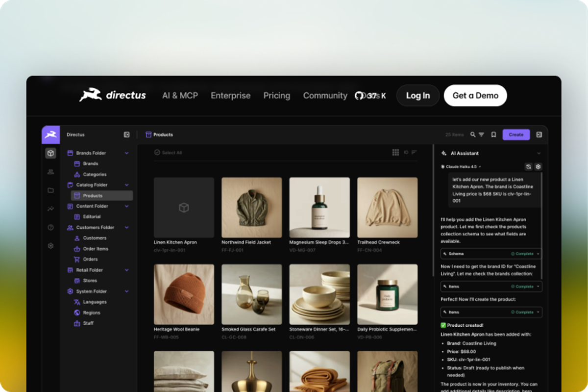Open the File Library folder icon
Image resolution: width=588 pixels, height=392 pixels.
coord(50,190)
